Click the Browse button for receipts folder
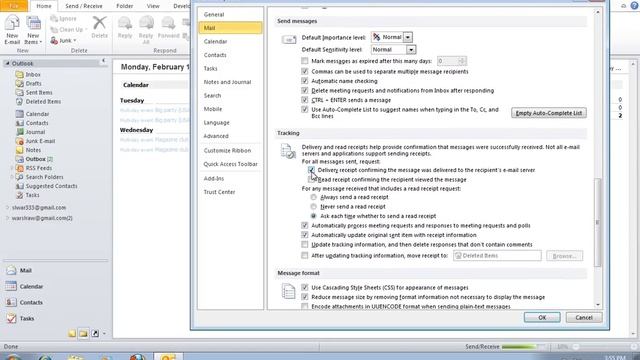The image size is (640, 360). tap(564, 256)
